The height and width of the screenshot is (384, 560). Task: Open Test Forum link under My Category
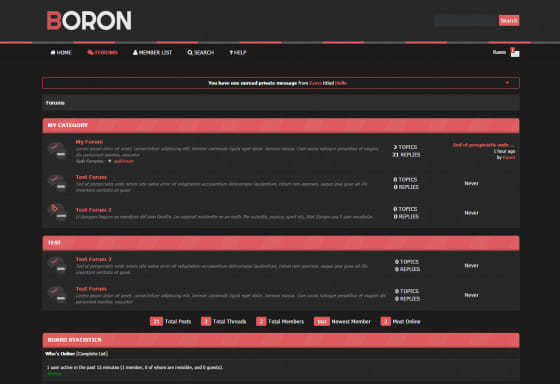tap(91, 177)
